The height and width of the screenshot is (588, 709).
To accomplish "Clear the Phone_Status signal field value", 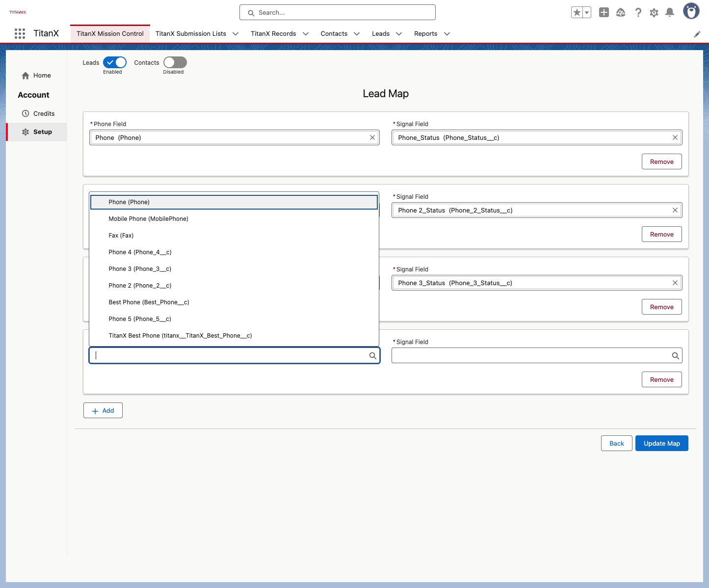I will [675, 137].
